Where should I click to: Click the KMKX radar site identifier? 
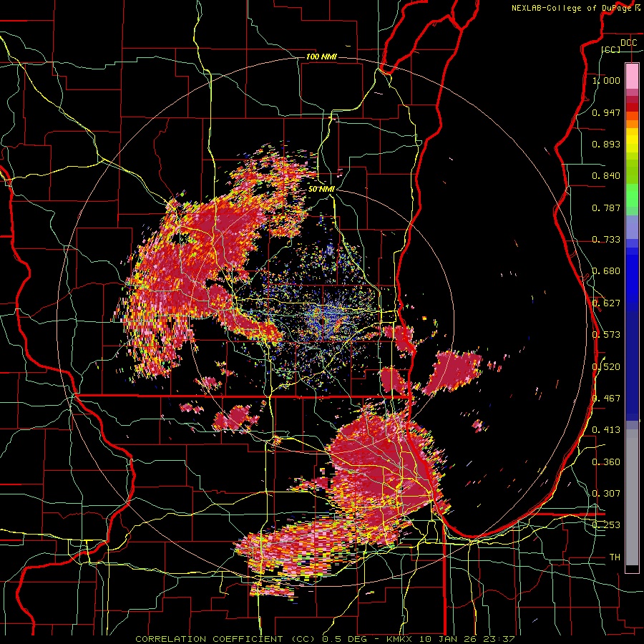[x=401, y=639]
